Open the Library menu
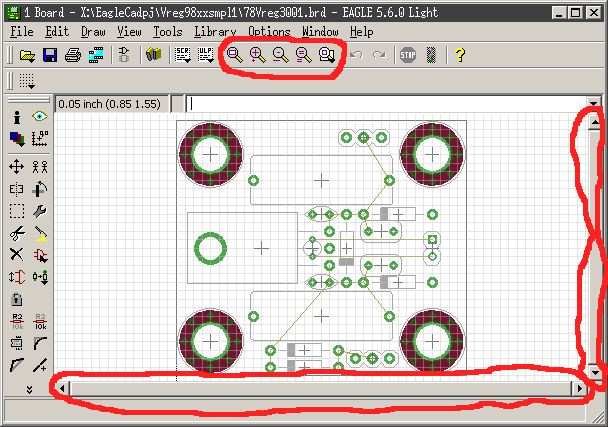The width and height of the screenshot is (608, 427). 215,31
